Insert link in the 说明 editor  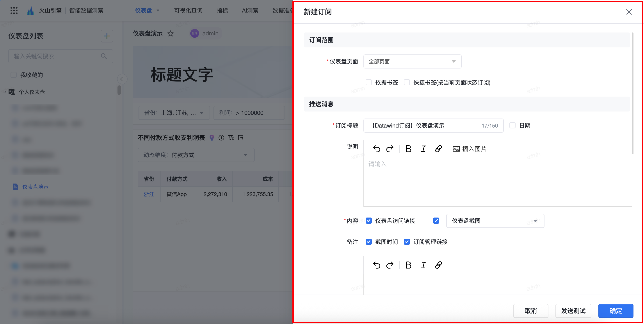point(438,149)
